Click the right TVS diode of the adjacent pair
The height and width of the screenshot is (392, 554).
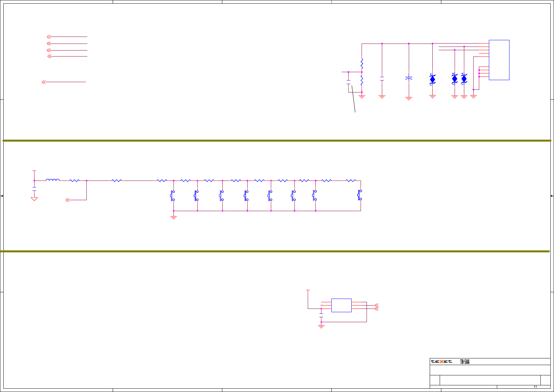coord(464,78)
